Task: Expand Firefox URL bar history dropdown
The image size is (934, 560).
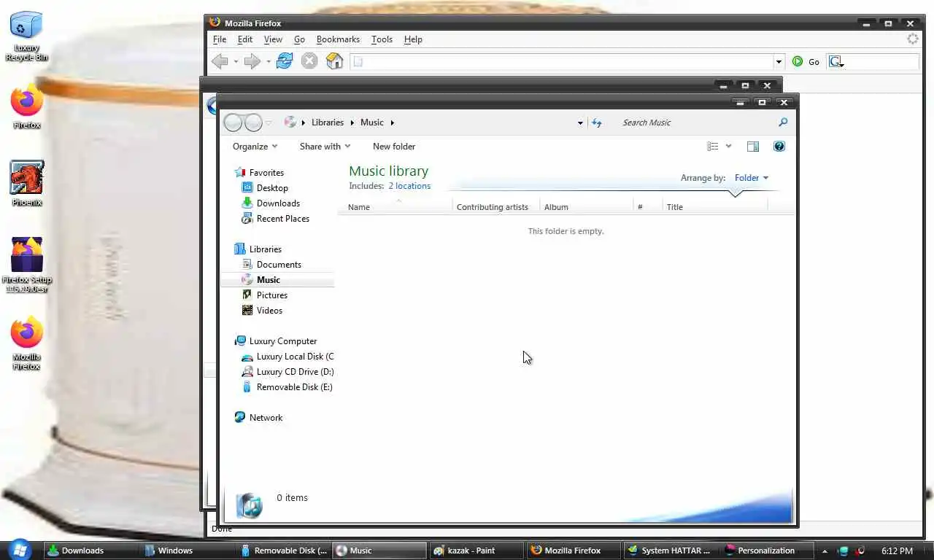Action: (779, 62)
